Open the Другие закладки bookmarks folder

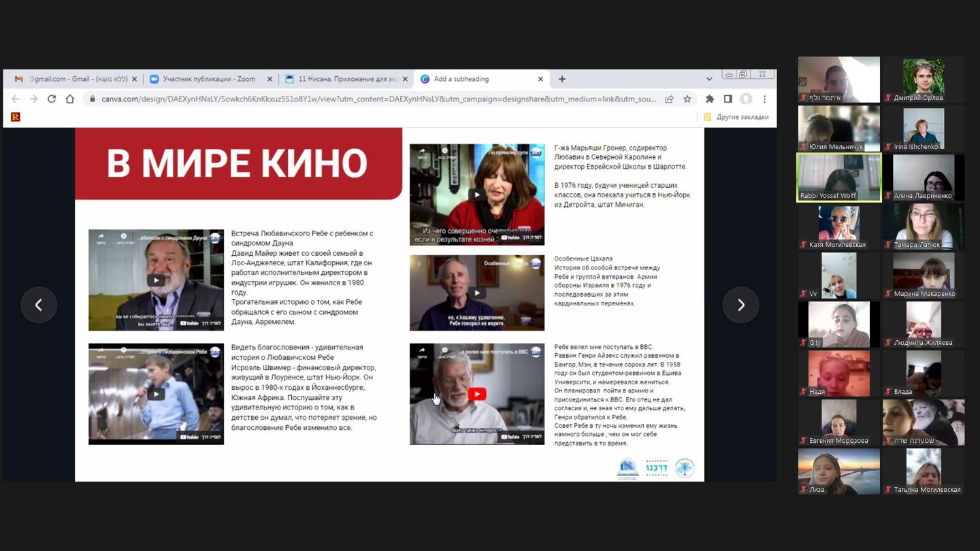tap(736, 117)
